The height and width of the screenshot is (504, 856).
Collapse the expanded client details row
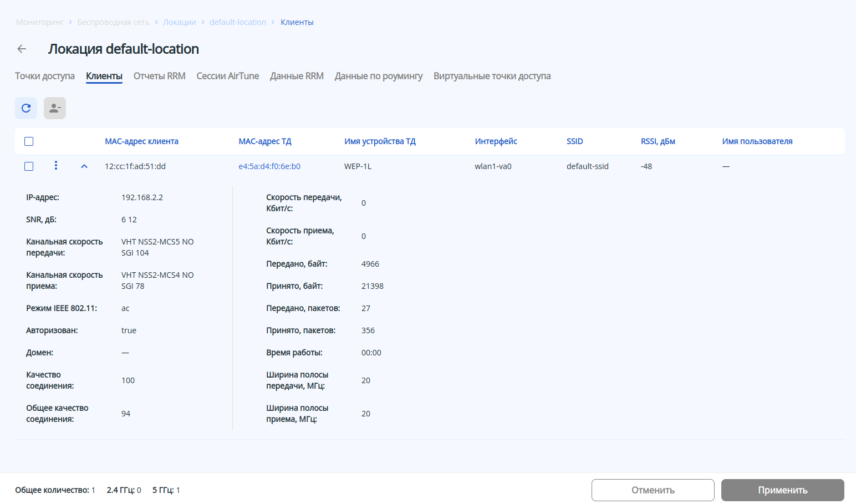tap(84, 166)
